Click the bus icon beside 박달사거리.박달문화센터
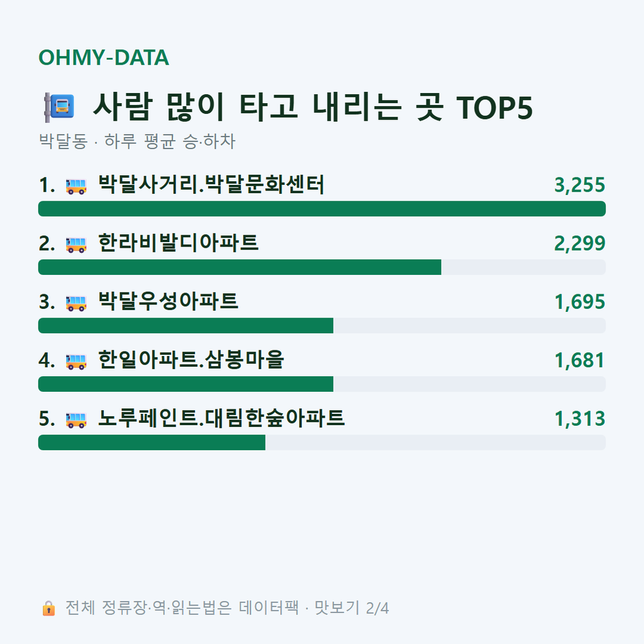The height and width of the screenshot is (644, 644). 76,186
